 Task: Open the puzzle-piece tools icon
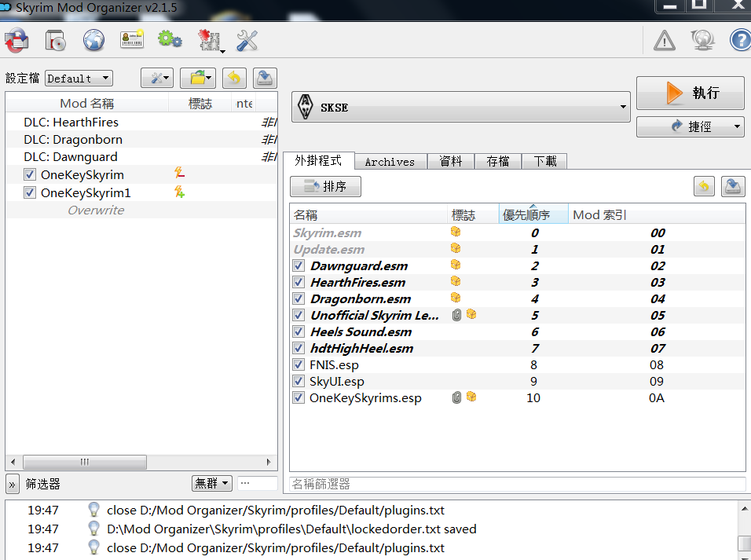pyautogui.click(x=210, y=41)
